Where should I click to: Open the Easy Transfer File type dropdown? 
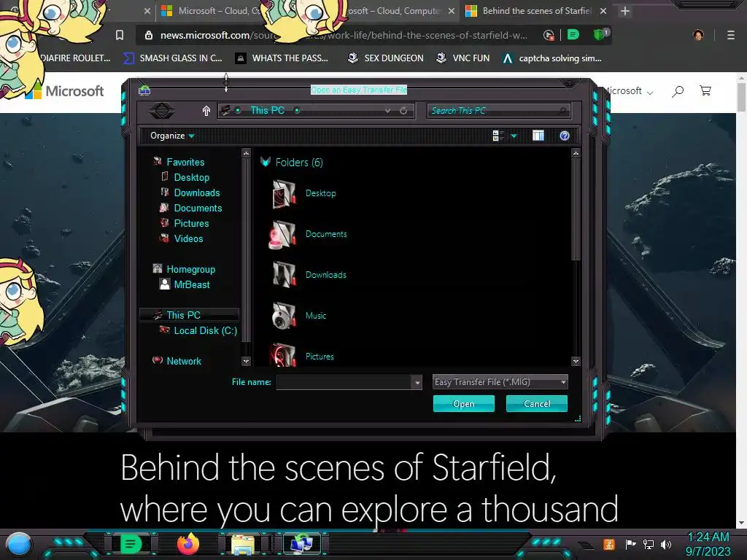pyautogui.click(x=500, y=382)
